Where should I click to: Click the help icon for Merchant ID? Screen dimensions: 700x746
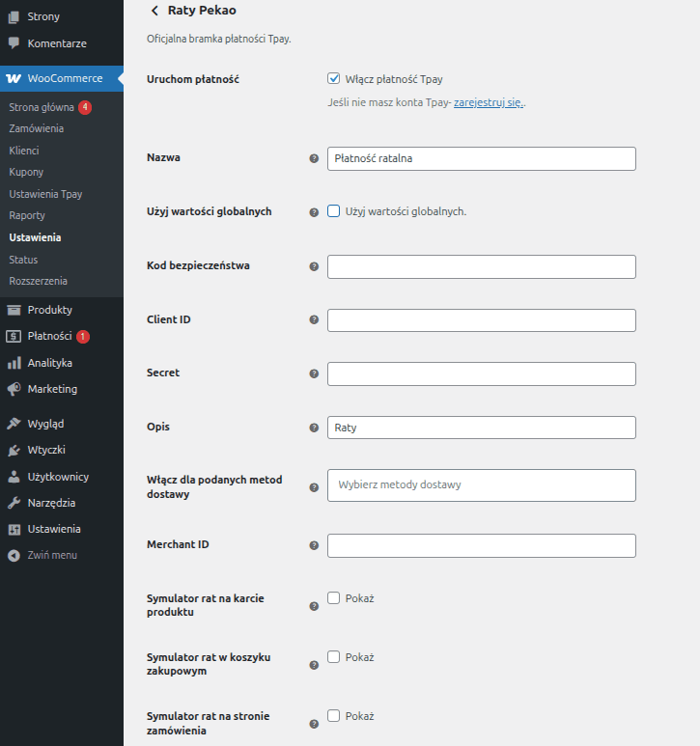point(314,545)
